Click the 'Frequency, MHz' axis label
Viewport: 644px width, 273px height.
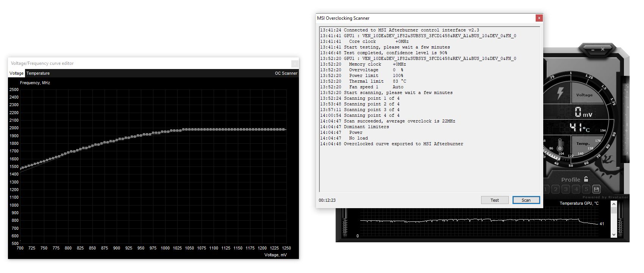click(35, 83)
